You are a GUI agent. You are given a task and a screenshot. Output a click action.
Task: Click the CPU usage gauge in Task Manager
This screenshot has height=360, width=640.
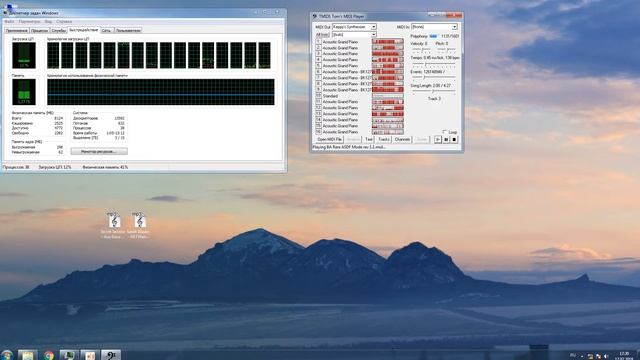click(24, 56)
